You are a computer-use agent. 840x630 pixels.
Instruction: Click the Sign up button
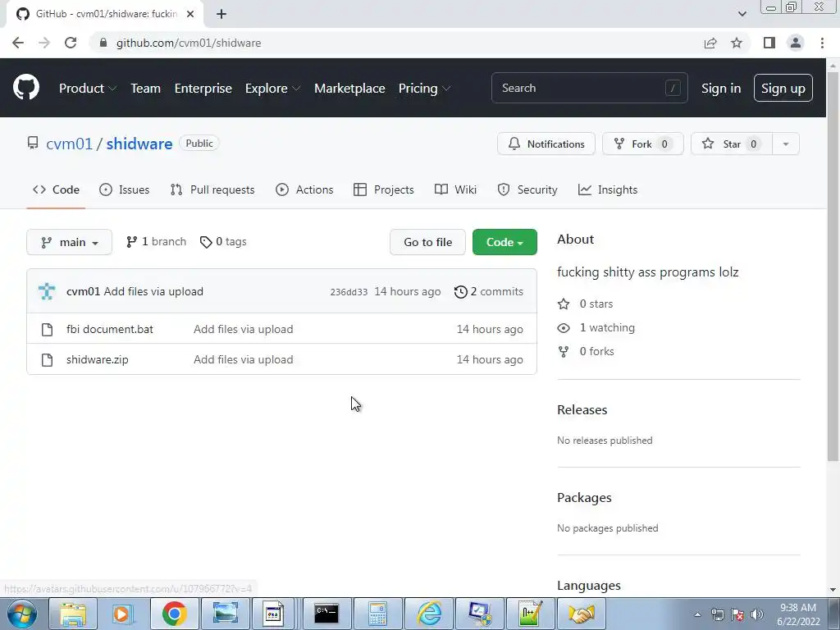click(783, 89)
